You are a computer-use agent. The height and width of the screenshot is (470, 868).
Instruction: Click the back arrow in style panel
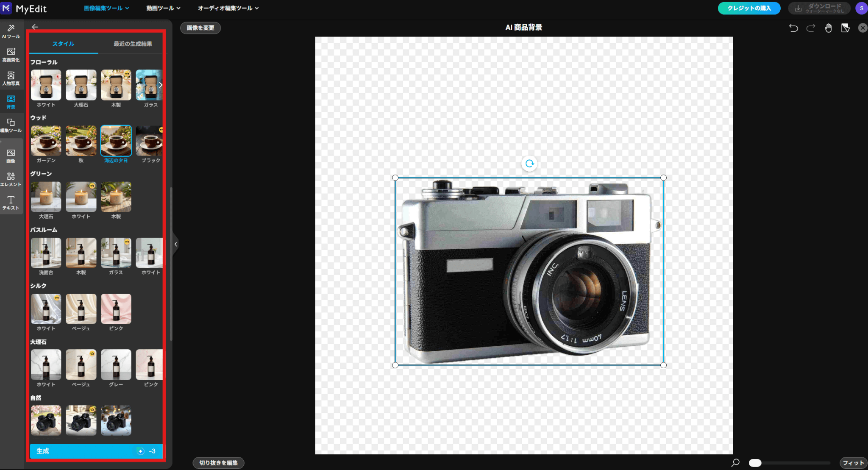(x=35, y=27)
